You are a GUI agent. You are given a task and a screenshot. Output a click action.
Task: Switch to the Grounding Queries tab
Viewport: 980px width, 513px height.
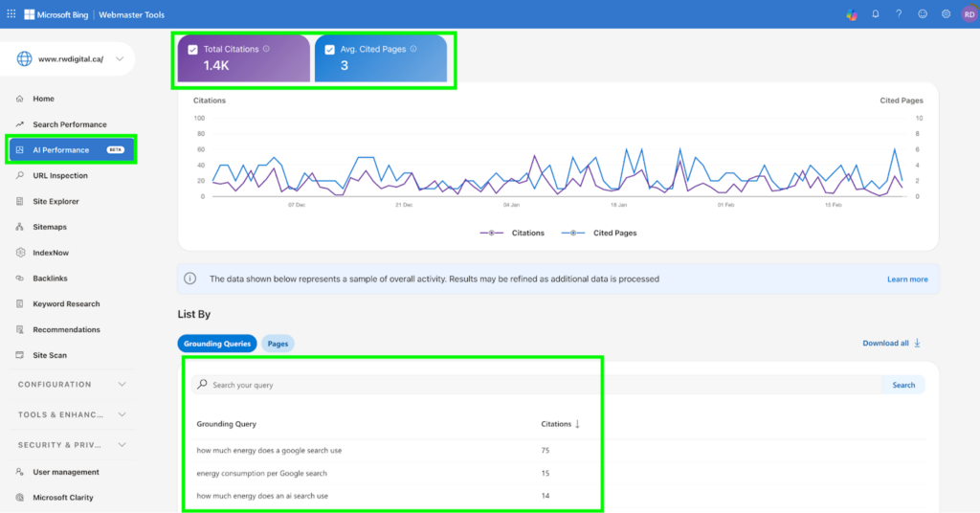click(217, 344)
